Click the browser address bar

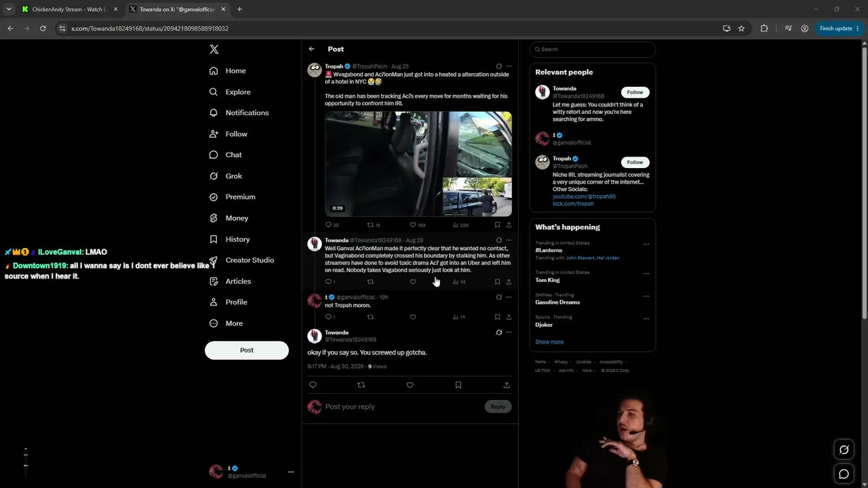point(393,28)
